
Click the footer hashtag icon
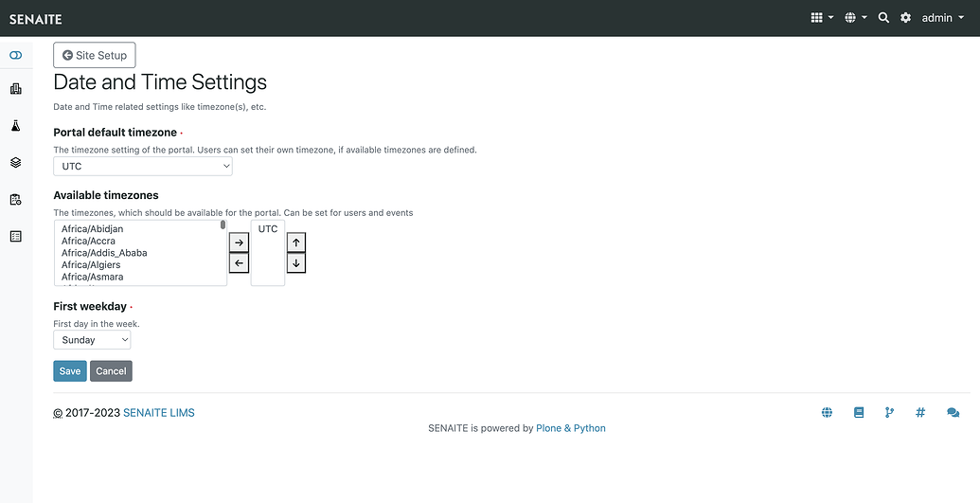[920, 413]
